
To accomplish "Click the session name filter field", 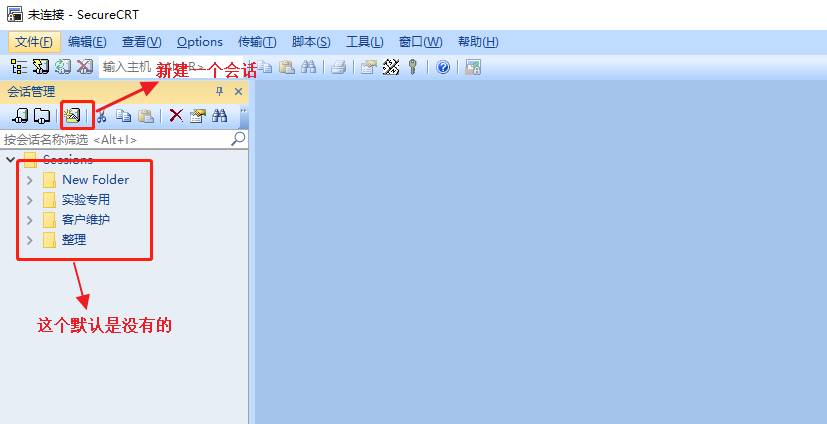I will click(115, 140).
